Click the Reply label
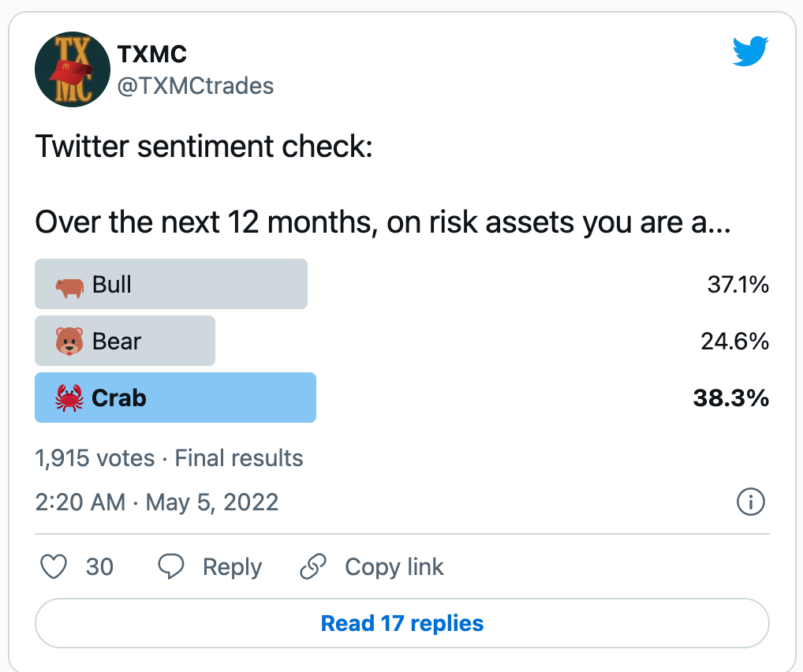 (x=232, y=567)
